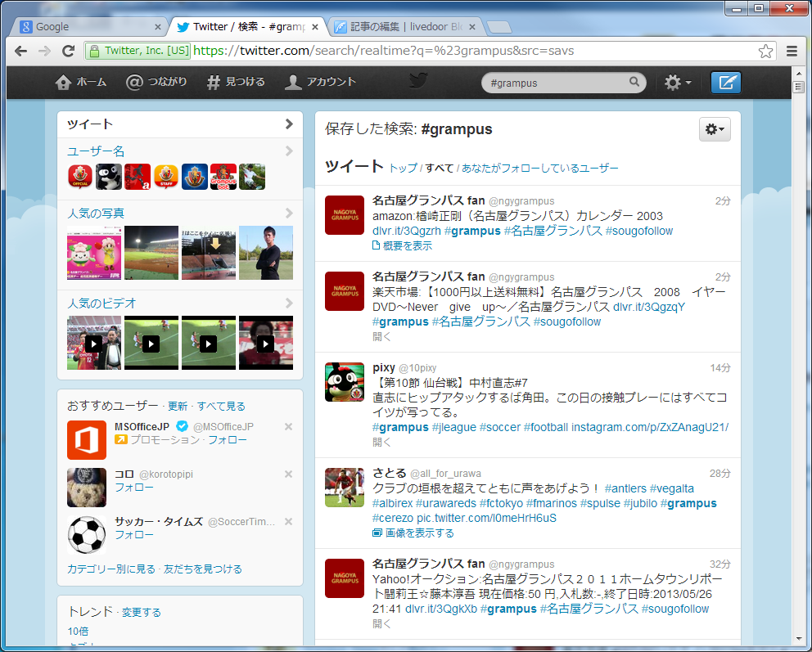Play the first popular video
The image size is (812, 652).
[94, 343]
